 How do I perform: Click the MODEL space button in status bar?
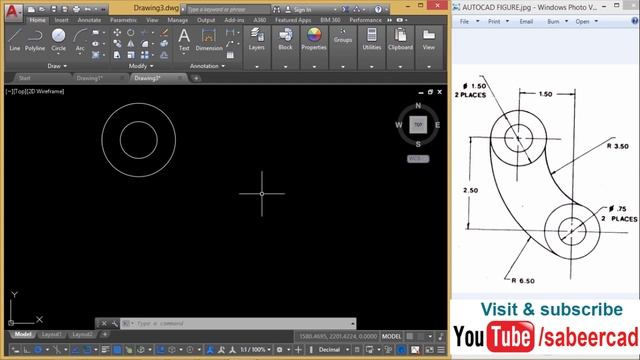click(x=391, y=337)
